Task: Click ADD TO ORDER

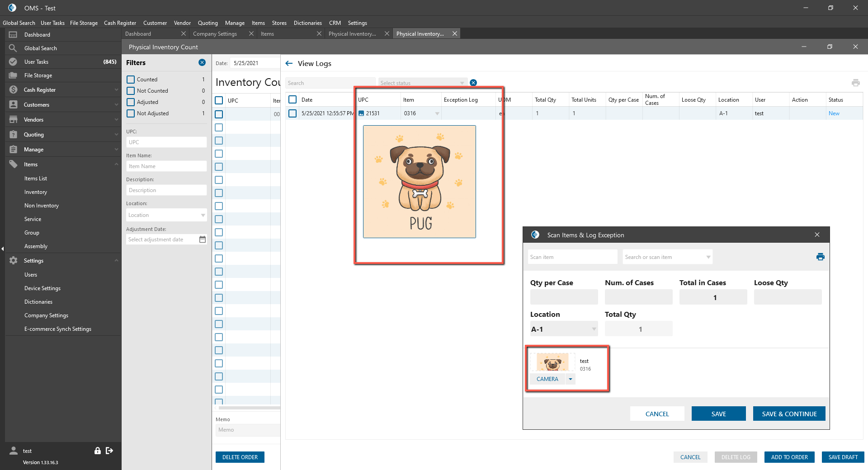Action: click(x=789, y=457)
